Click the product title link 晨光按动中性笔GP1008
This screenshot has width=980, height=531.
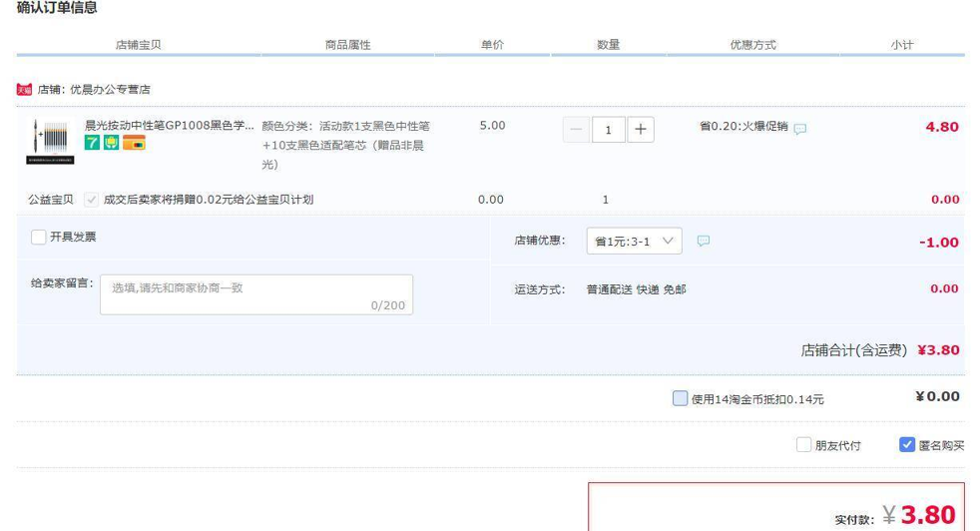pos(169,126)
